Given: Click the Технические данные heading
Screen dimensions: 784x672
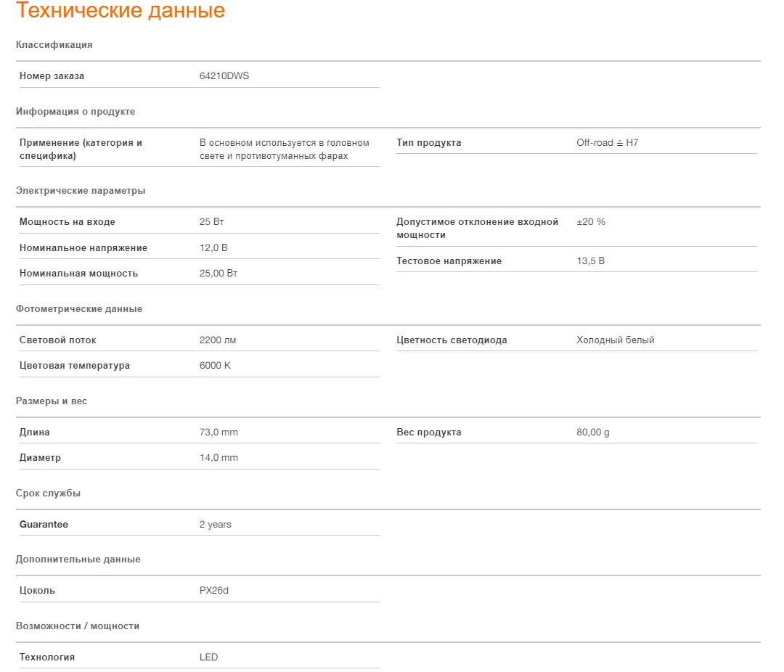Looking at the screenshot, I should [x=121, y=10].
